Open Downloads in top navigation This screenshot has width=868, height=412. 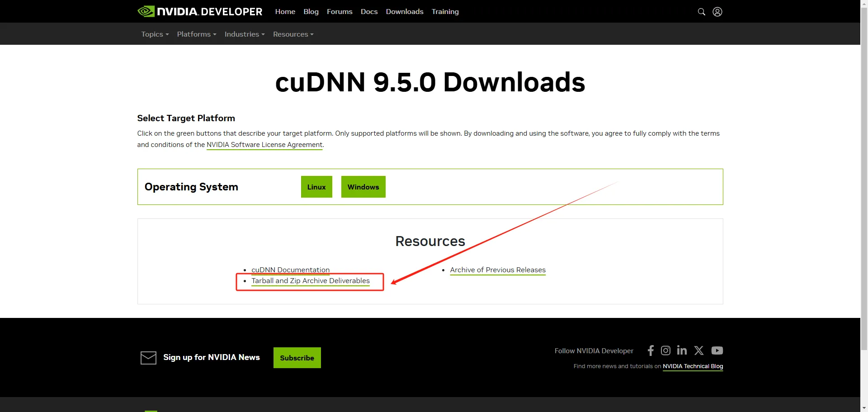[x=405, y=12]
